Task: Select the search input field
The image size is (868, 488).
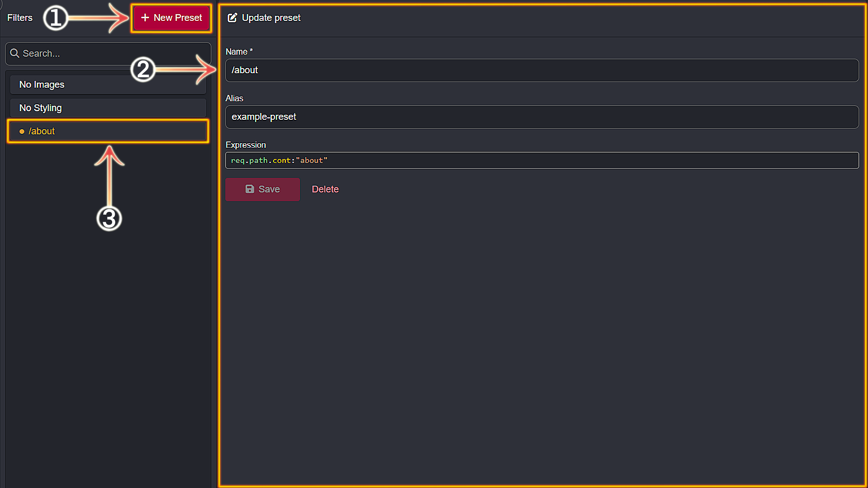Action: [108, 53]
